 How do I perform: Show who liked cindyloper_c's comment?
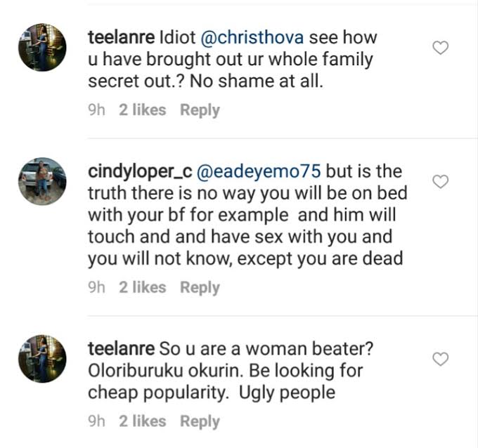pos(143,287)
